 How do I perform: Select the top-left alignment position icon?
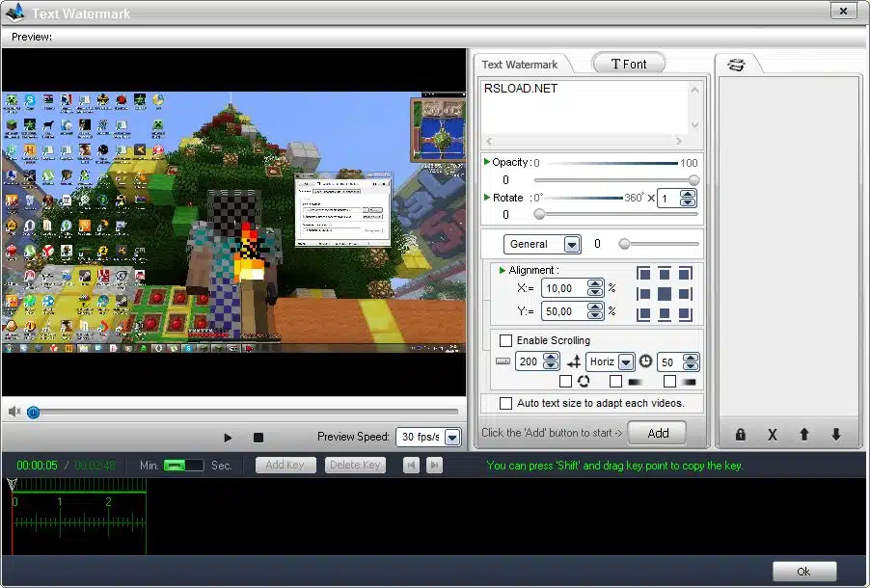(x=643, y=274)
